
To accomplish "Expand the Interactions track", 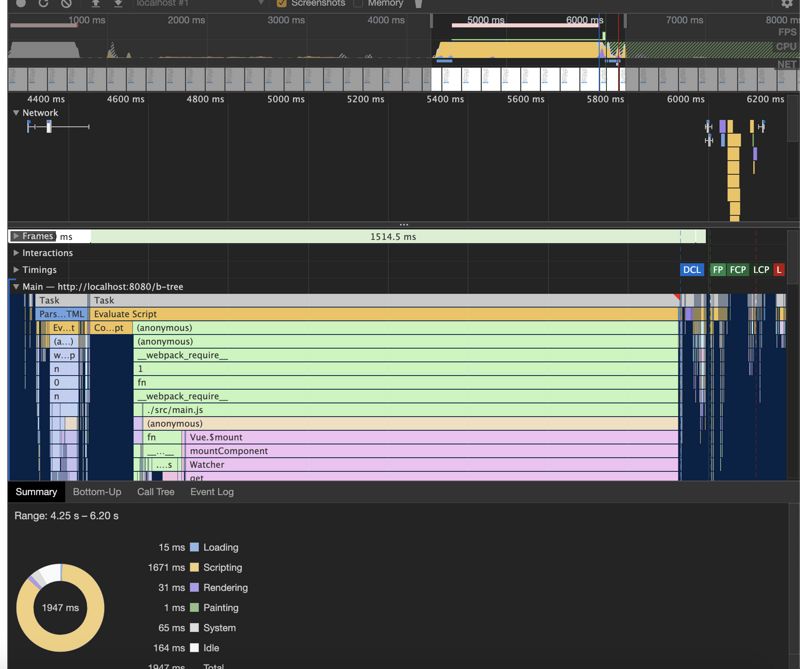I will point(16,253).
